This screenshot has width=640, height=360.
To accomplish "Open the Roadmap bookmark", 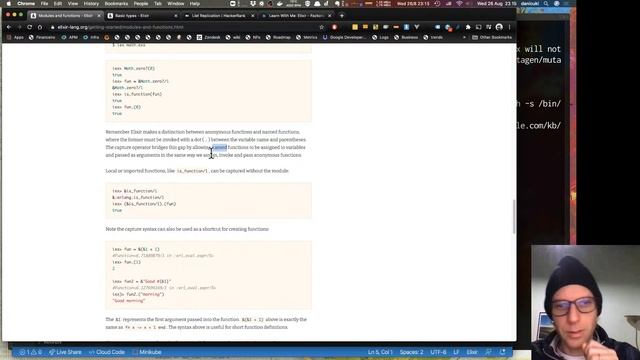I will pos(278,37).
